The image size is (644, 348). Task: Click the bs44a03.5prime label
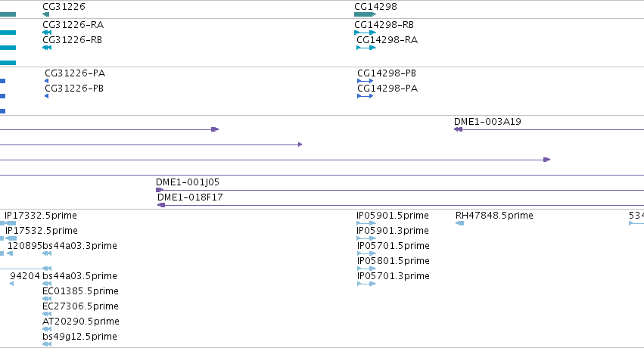coord(79,276)
